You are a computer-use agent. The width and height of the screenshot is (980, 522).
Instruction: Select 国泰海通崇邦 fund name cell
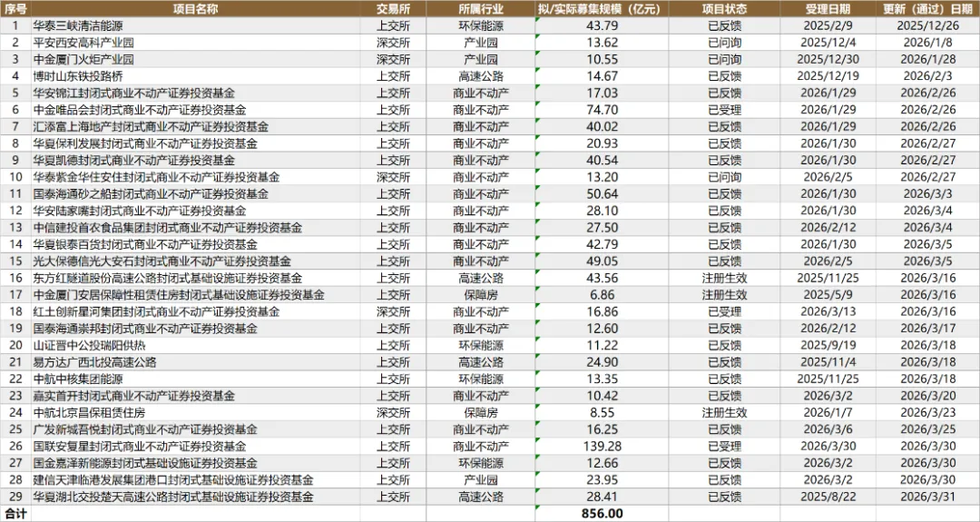(196, 329)
